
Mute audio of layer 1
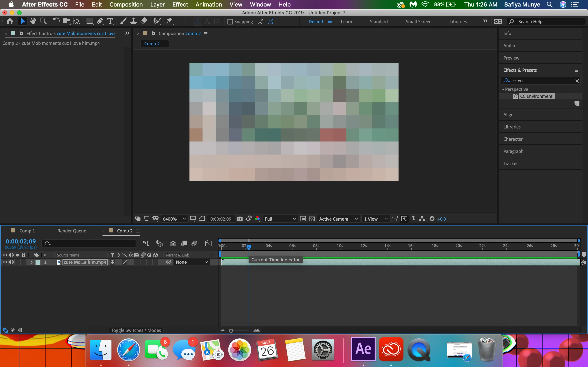click(11, 262)
